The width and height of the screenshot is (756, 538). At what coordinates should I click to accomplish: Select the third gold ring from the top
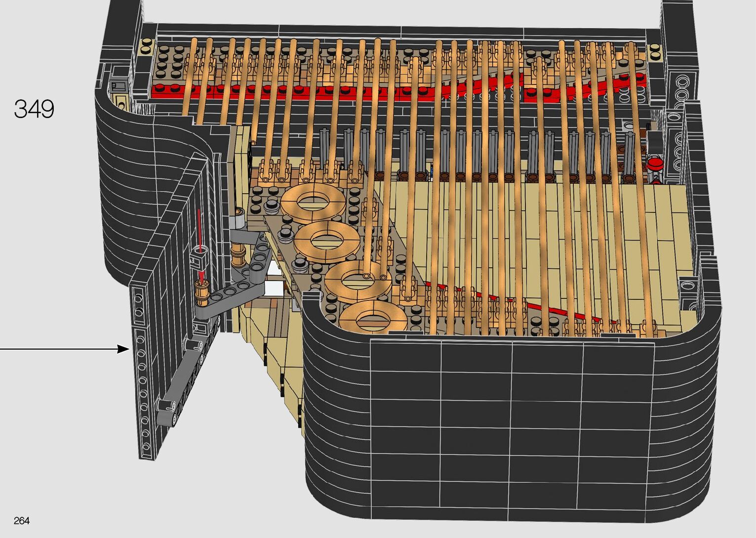[358, 282]
